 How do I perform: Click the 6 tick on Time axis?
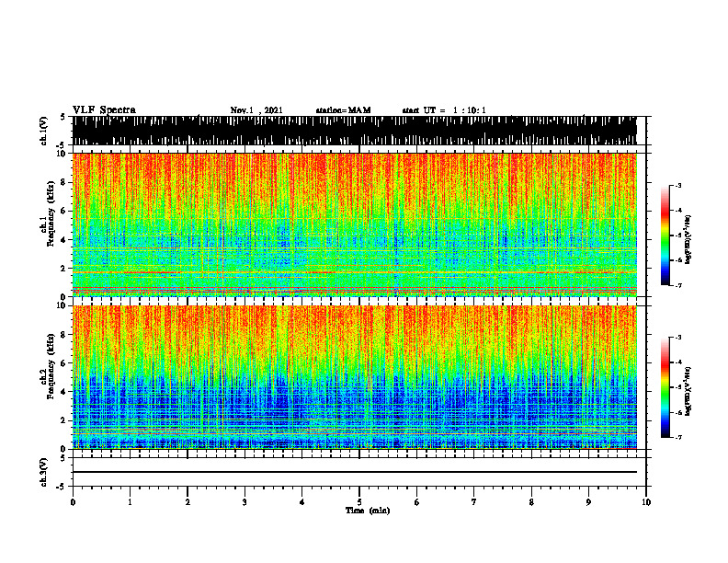coord(417,502)
